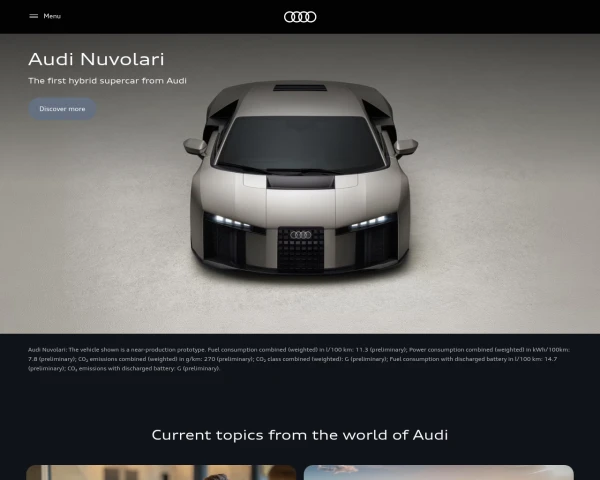Click the Audi four-rings logo in the header
This screenshot has height=480, width=600.
(x=300, y=17)
